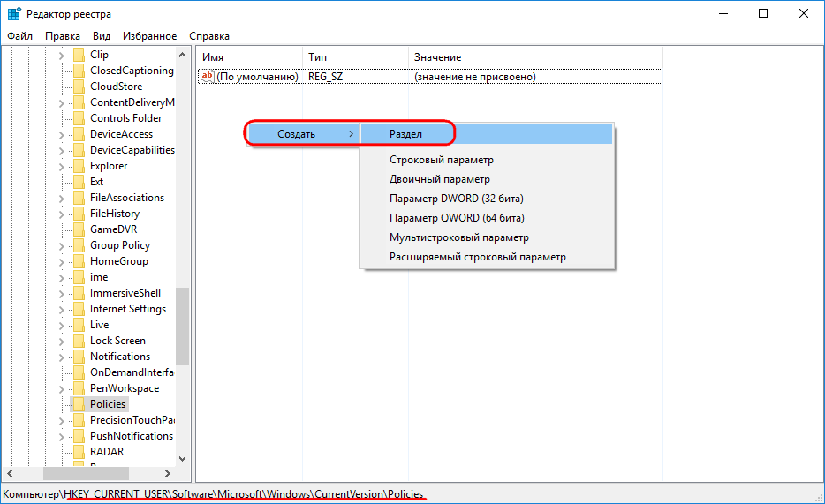The height and width of the screenshot is (504, 825).
Task: Click the Registry Editor title bar icon
Action: coord(14,13)
